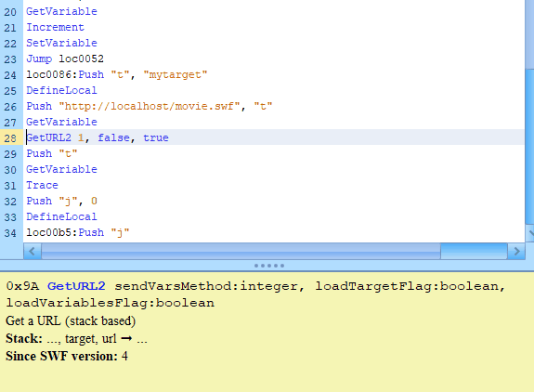The height and width of the screenshot is (392, 534).
Task: Click the "mytarget" string on line 24
Action: click(x=176, y=74)
